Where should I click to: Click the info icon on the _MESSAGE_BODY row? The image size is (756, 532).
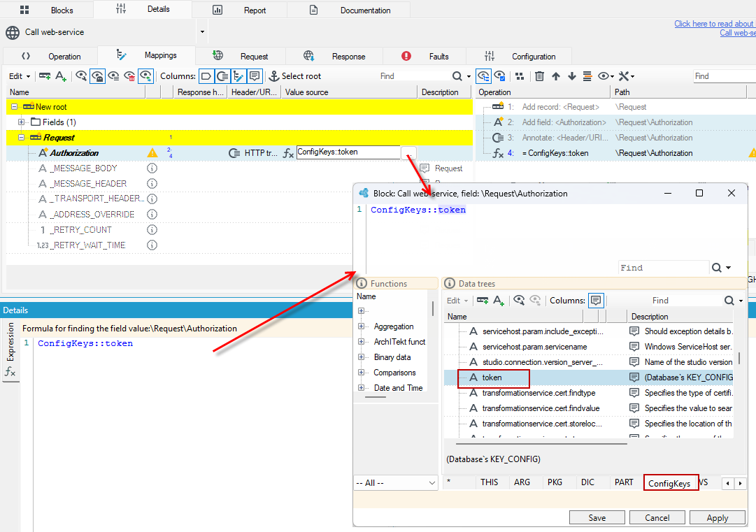coord(152,168)
